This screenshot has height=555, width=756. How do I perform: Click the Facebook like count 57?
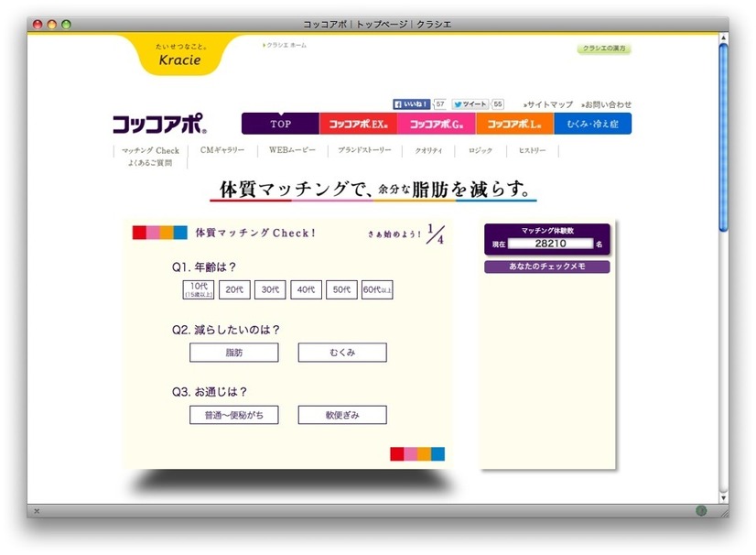tap(439, 104)
